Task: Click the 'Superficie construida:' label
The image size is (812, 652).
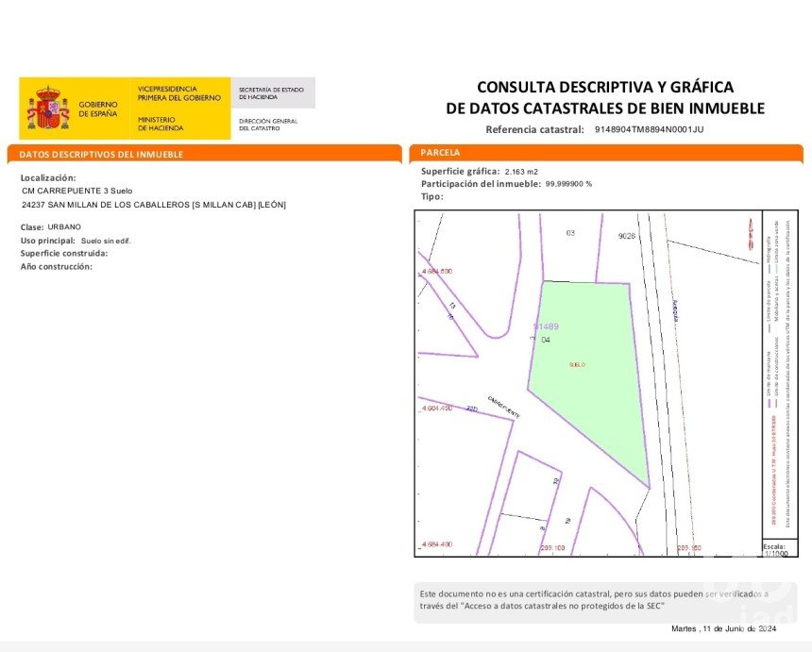Action: (64, 254)
